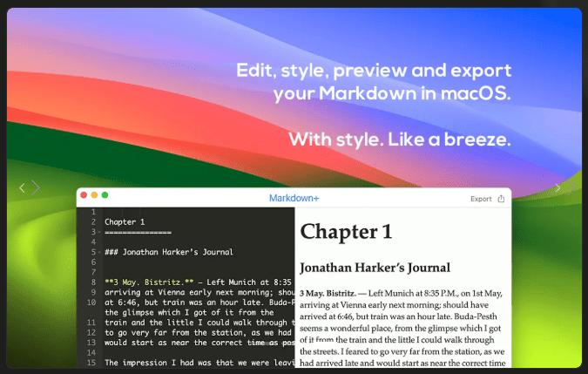Click the '### Jonathan Harker's Journal' editor line
The width and height of the screenshot is (588, 374).
point(169,252)
